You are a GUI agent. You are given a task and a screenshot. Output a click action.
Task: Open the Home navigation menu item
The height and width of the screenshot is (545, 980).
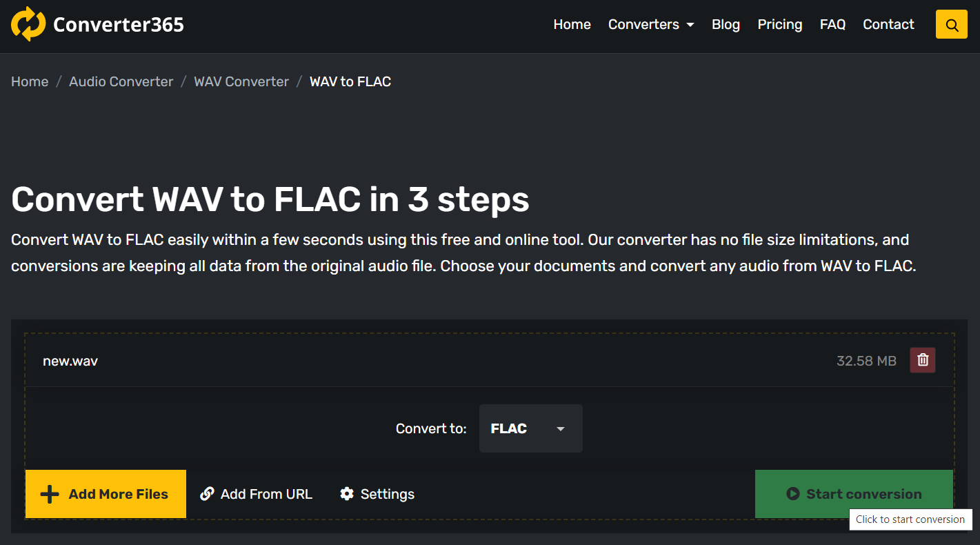click(572, 24)
